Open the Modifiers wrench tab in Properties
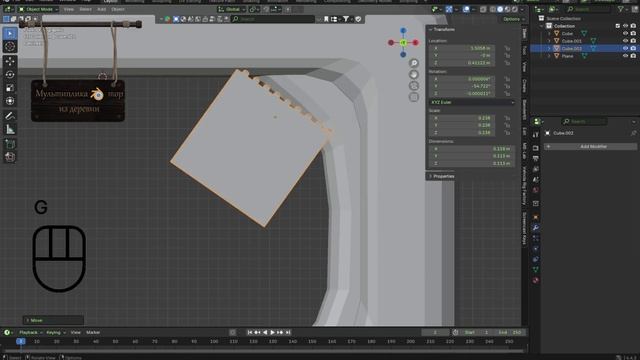 point(536,228)
